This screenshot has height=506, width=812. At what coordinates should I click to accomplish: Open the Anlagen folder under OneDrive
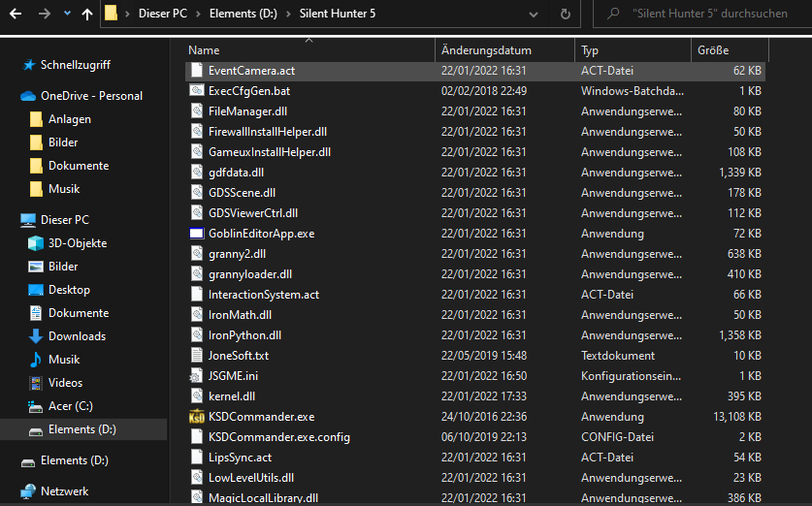pos(70,119)
